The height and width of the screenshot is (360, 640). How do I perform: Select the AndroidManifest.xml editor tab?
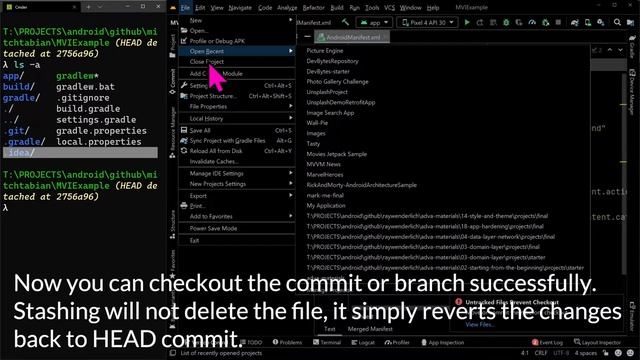click(x=352, y=37)
